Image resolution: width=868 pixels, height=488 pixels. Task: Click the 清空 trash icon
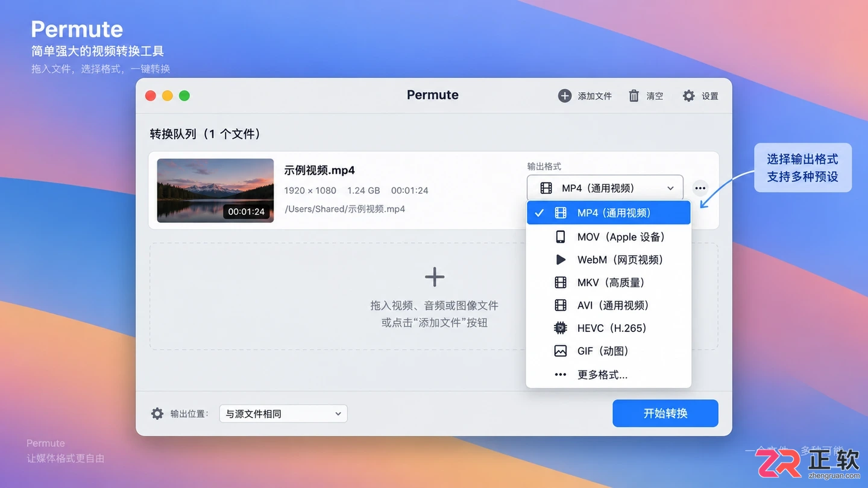click(x=634, y=96)
